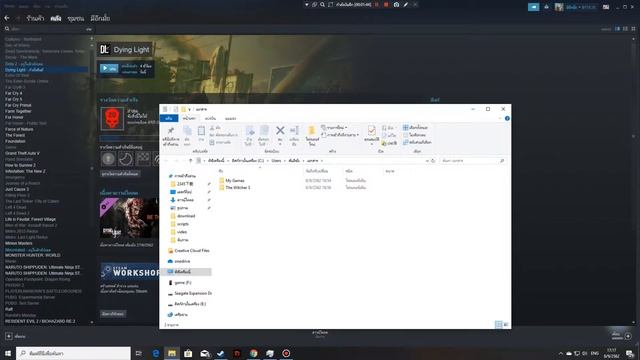Select Dying Light in the Steam game list
640x360 pixels.
pos(46,70)
